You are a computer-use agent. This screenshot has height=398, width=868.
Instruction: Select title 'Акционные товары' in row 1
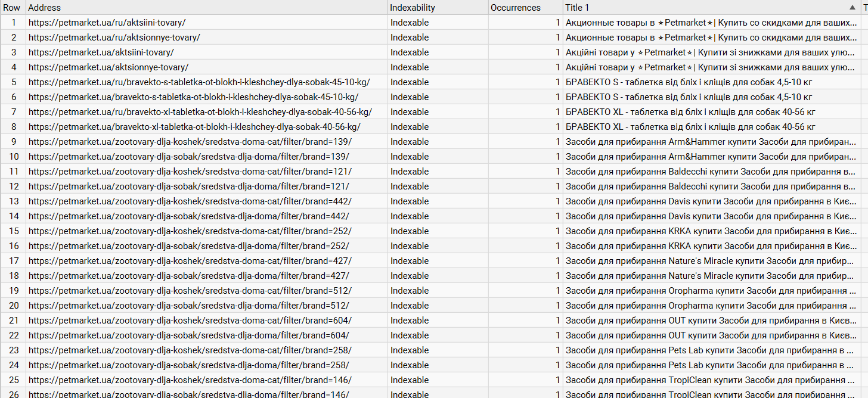click(711, 23)
